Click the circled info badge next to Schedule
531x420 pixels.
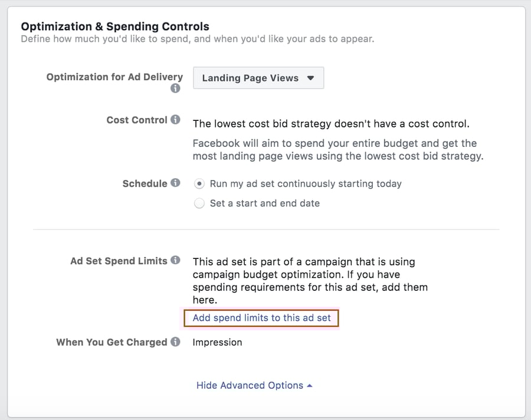pos(175,183)
